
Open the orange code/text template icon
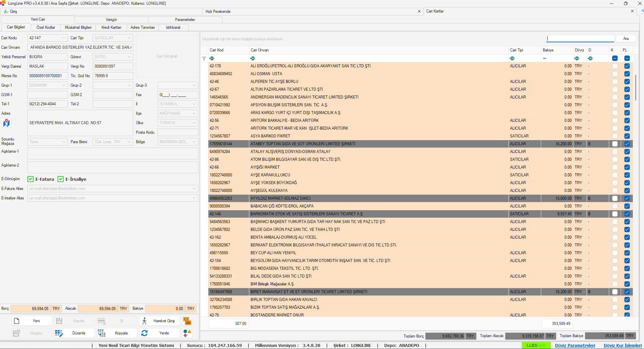coord(187,321)
